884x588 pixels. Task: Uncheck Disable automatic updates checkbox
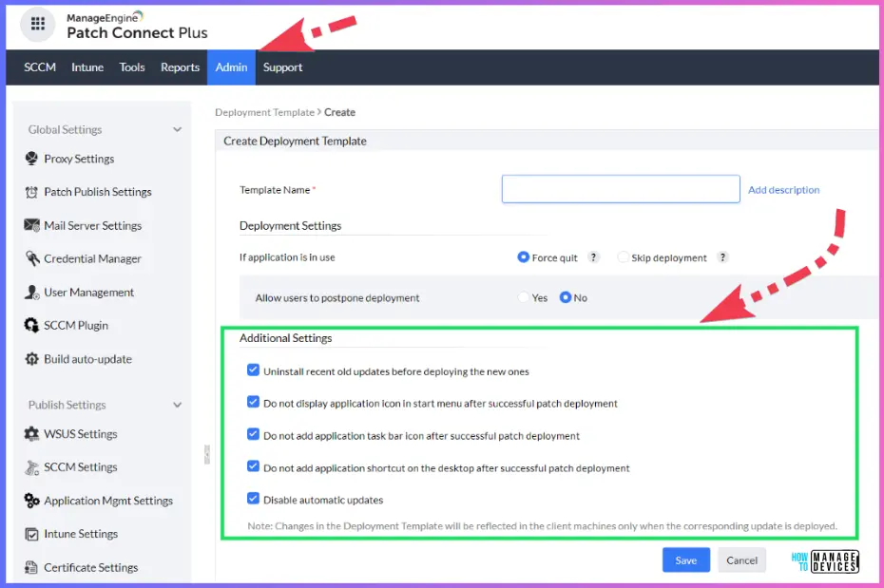point(253,499)
